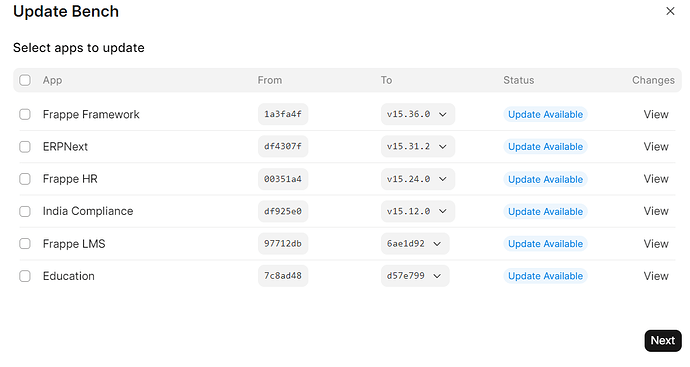Check the Frappe Framework checkbox
Viewport: 690px width, 367px height.
(25, 114)
